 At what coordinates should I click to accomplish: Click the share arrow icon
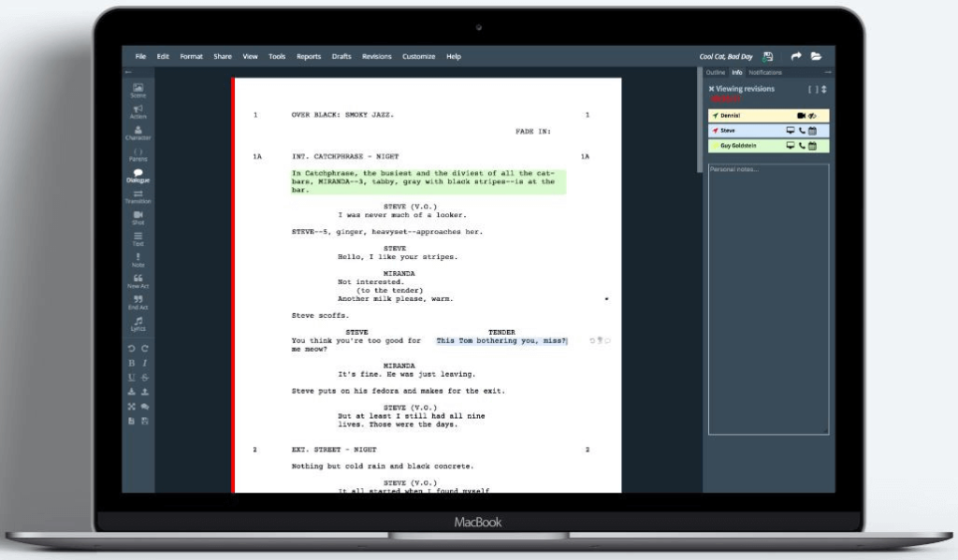[795, 56]
